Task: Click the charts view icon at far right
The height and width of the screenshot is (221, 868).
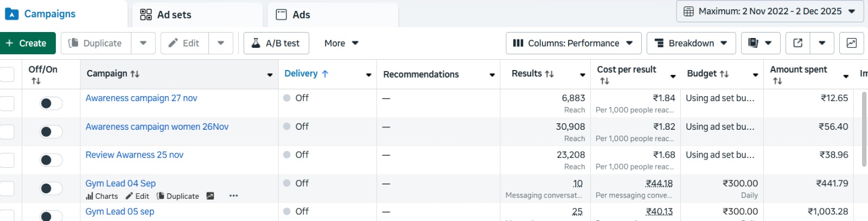Action: [851, 43]
